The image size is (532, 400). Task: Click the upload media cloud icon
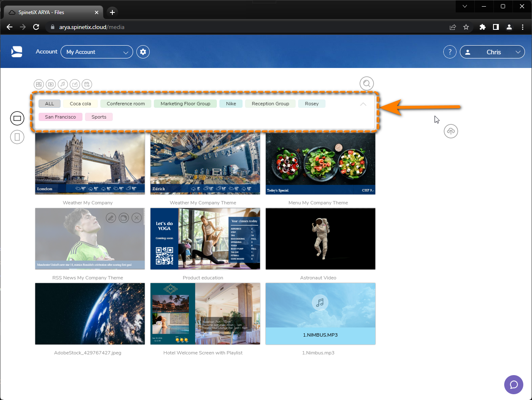tap(451, 131)
